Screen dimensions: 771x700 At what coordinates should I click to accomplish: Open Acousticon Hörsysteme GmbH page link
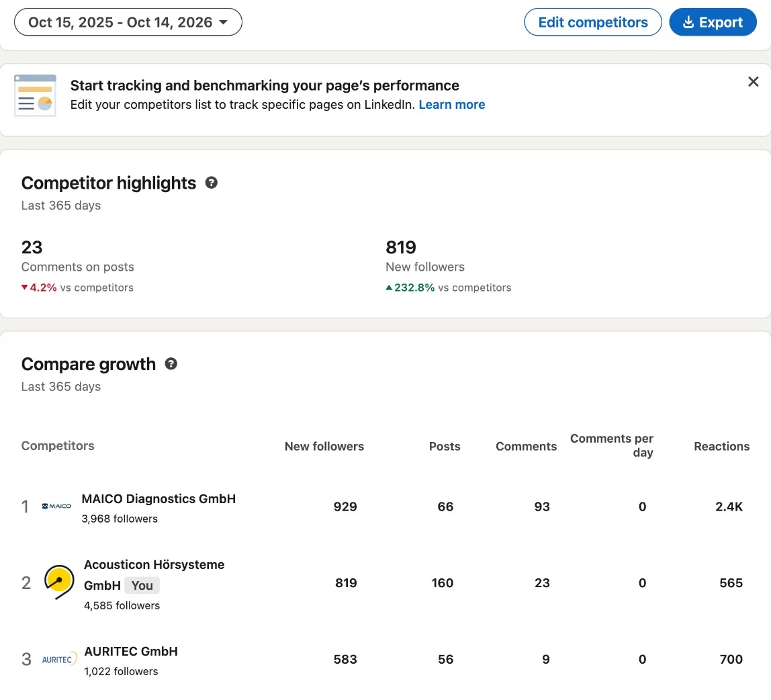(154, 574)
